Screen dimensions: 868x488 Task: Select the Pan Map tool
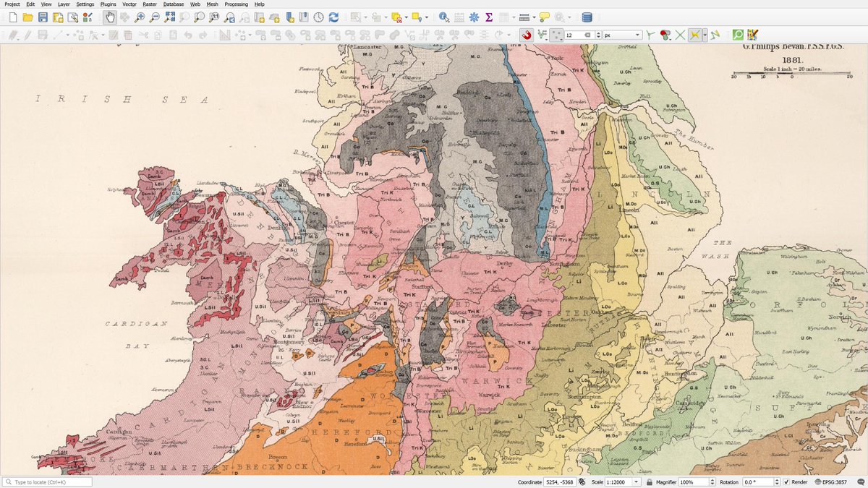(109, 18)
